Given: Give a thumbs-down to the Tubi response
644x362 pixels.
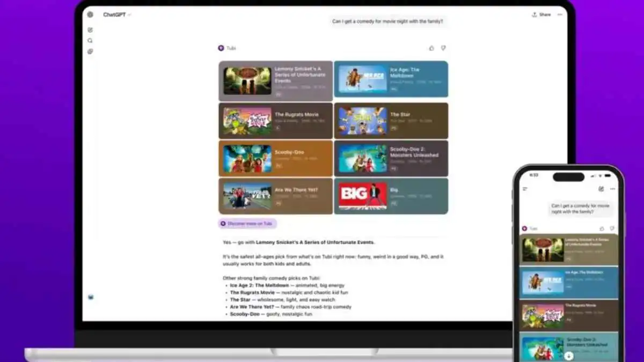Looking at the screenshot, I should pos(443,48).
